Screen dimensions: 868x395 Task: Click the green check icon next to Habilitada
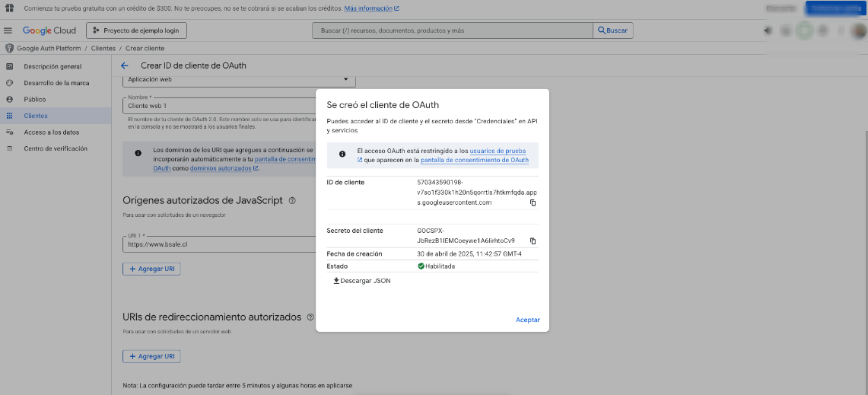point(421,266)
